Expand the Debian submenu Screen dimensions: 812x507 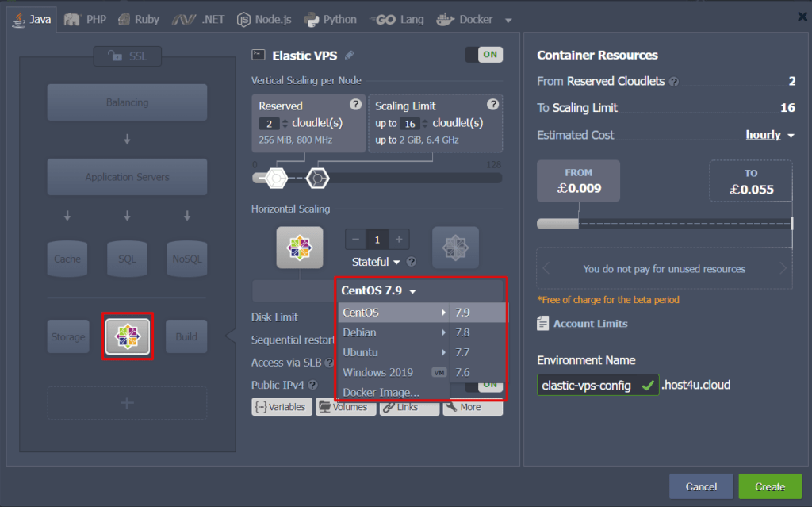393,332
